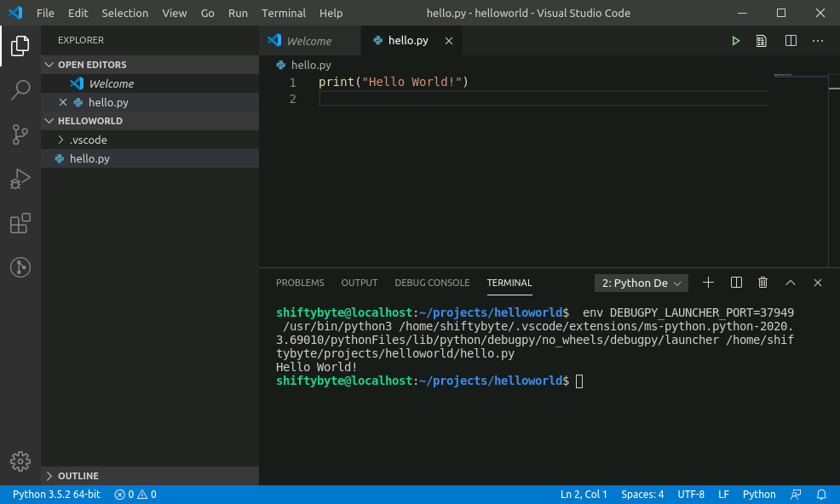Click the 'Hello World!' output line in terminal
Image resolution: width=840 pixels, height=504 pixels.
[317, 367]
